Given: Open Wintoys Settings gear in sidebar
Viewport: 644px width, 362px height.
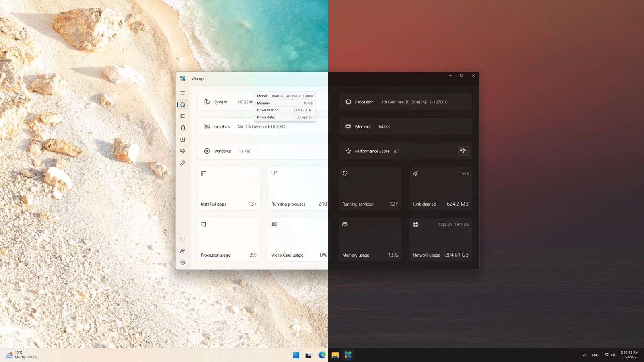Looking at the screenshot, I should pyautogui.click(x=183, y=263).
